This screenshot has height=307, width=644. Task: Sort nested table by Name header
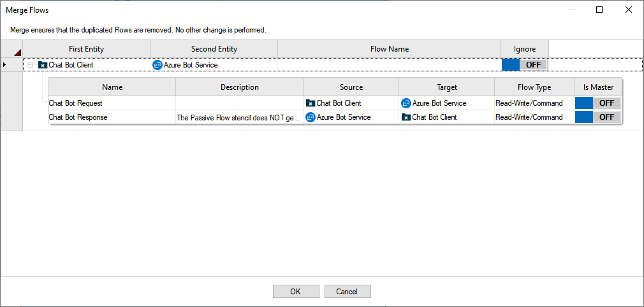coord(112,87)
